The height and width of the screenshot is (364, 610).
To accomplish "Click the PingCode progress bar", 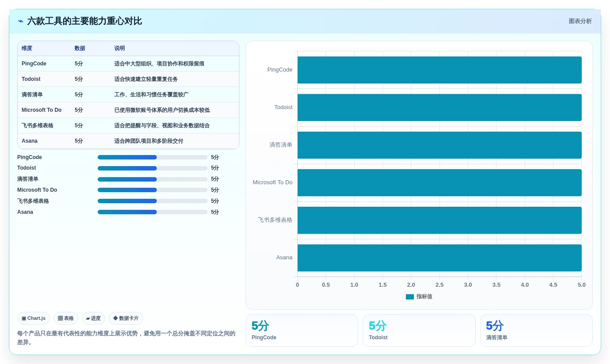I will click(152, 157).
